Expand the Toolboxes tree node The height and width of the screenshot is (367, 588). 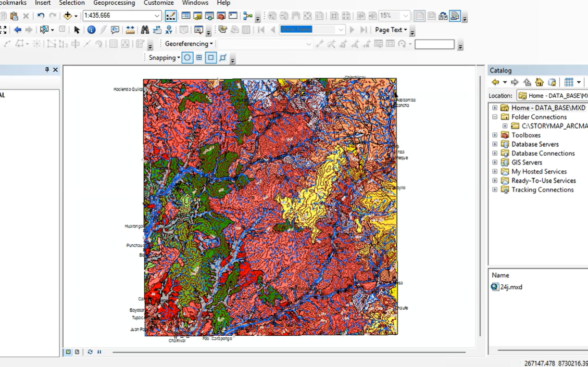495,135
